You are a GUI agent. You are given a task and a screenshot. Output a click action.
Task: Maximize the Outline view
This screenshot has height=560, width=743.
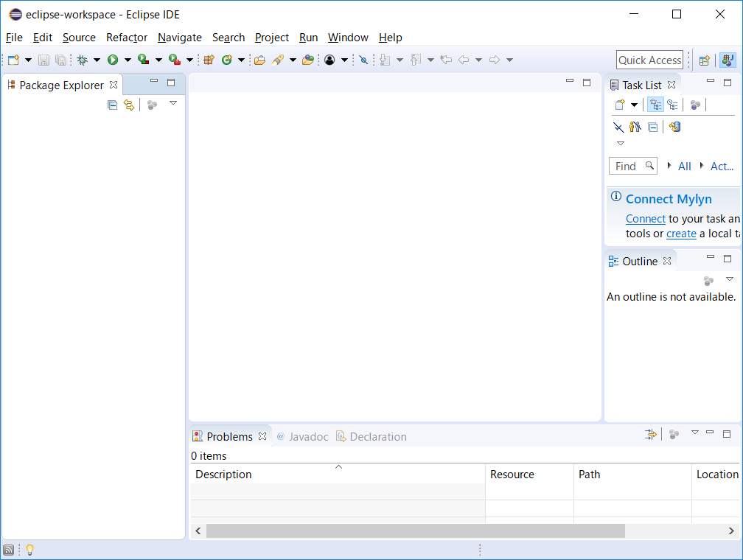click(728, 259)
